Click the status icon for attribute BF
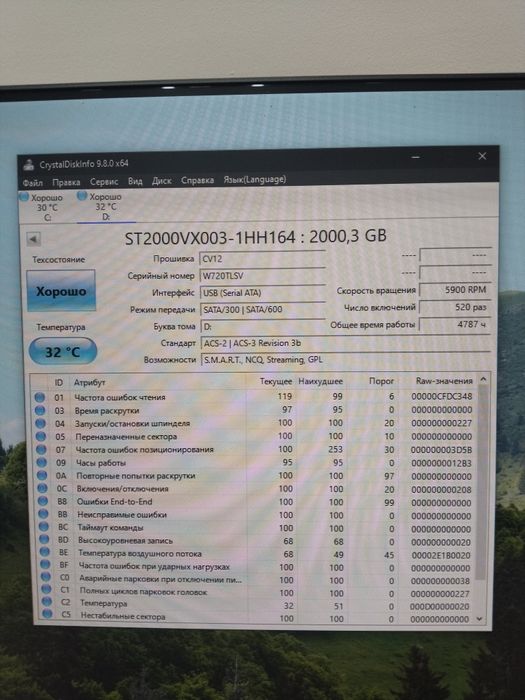Screen dimensions: 525x700 tap(45, 565)
